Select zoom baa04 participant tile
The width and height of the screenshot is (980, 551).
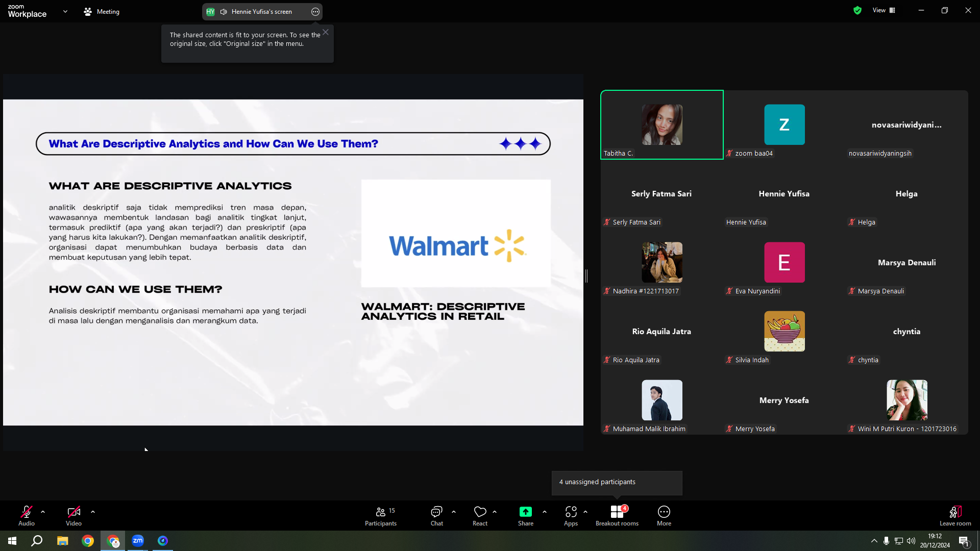[x=785, y=125]
